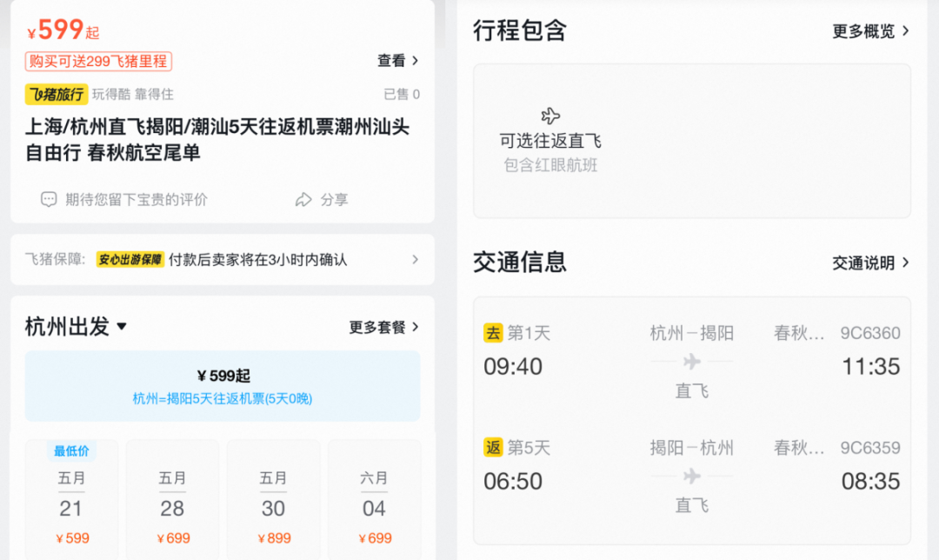
Task: Click departure time 09:40
Action: [x=513, y=367]
